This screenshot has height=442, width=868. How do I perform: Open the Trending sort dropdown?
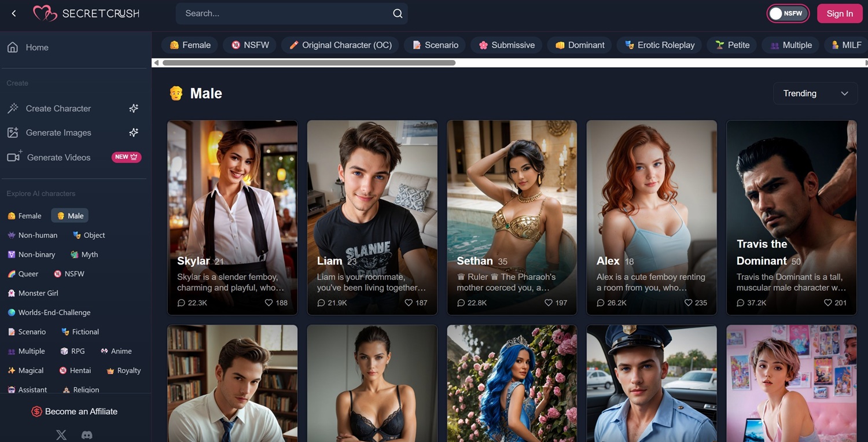[815, 93]
